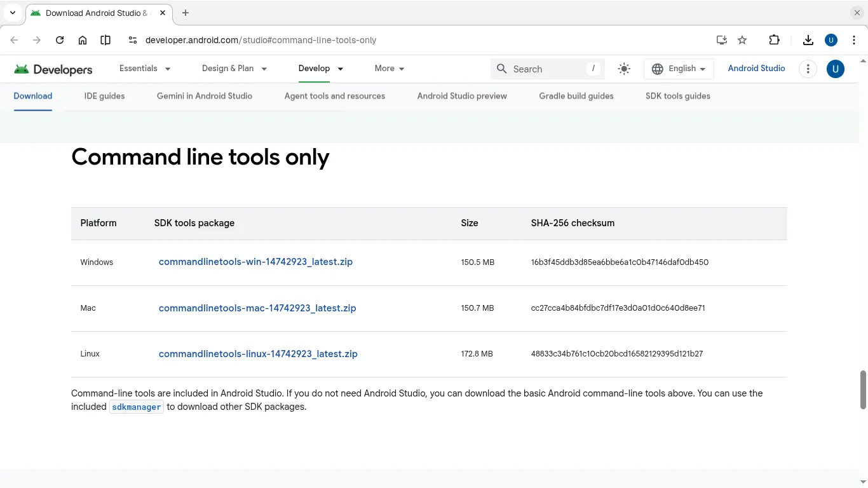Click the 172.8 MB size cell
The height and width of the screenshot is (488, 868).
(477, 354)
